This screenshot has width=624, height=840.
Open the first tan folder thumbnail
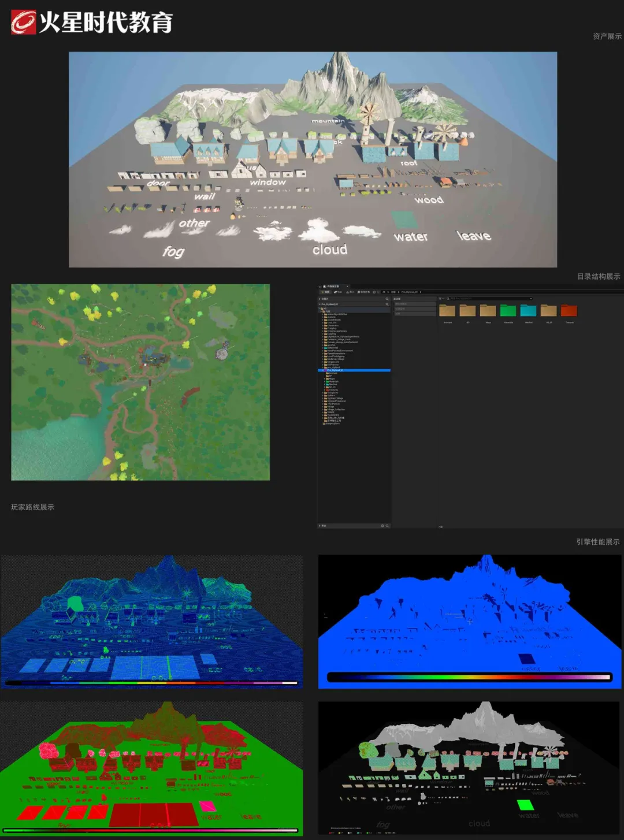tap(447, 311)
